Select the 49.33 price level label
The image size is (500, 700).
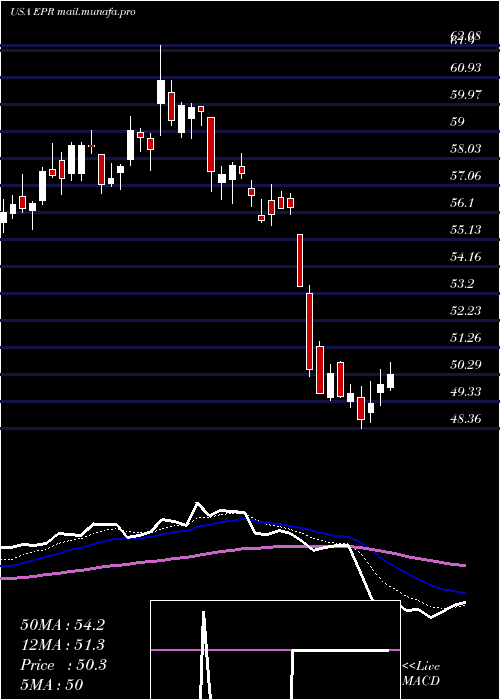[466, 392]
